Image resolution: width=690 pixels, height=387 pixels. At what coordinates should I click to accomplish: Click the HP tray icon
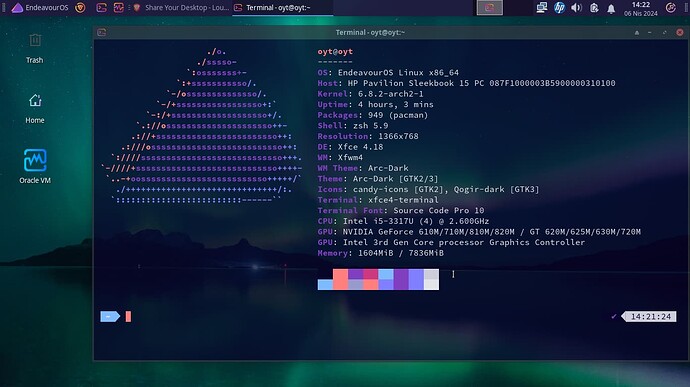coord(559,7)
